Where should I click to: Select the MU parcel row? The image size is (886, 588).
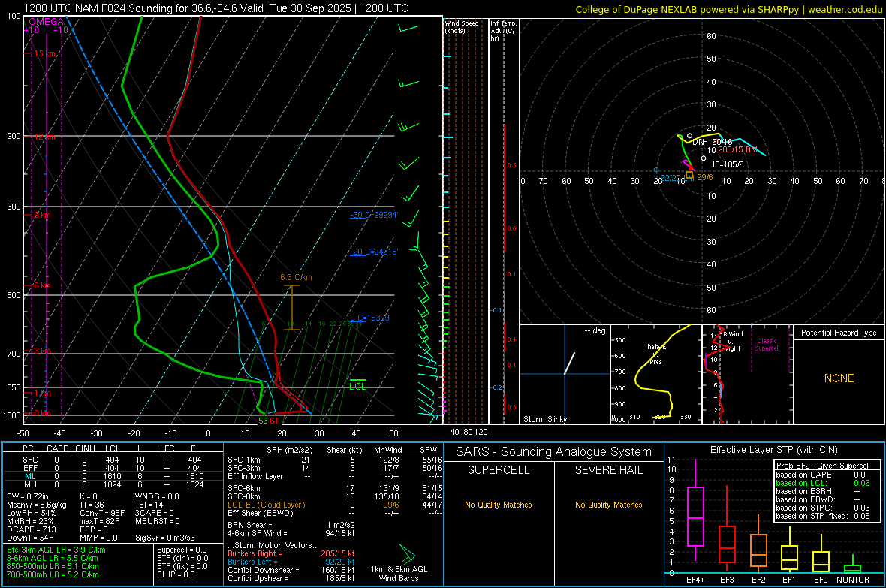click(113, 484)
